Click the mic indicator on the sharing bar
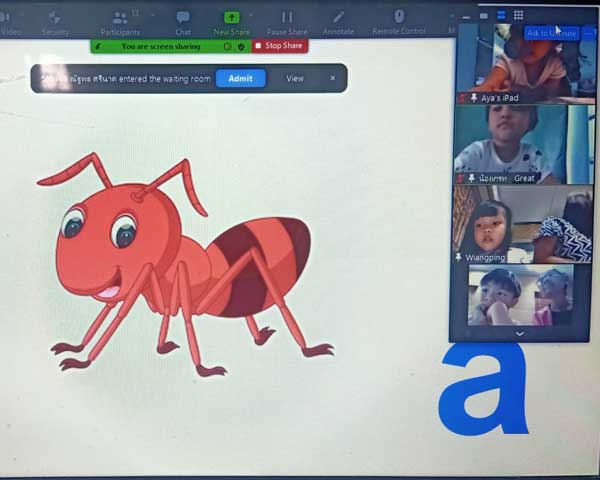Screen dimensions: 600x480 [98, 46]
